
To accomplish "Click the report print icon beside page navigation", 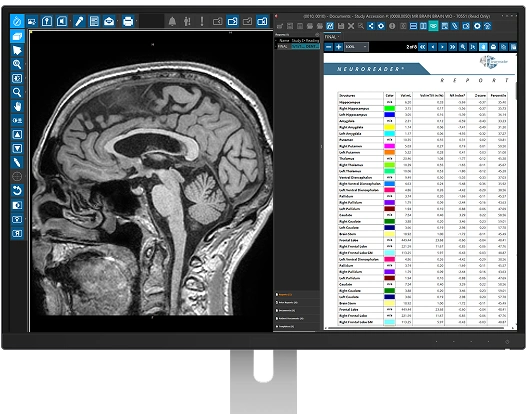I will tap(493, 47).
